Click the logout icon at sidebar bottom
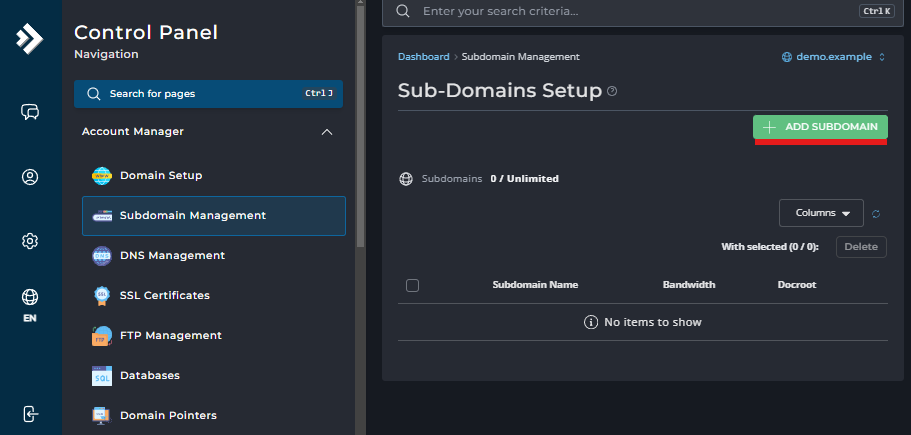 click(30, 414)
